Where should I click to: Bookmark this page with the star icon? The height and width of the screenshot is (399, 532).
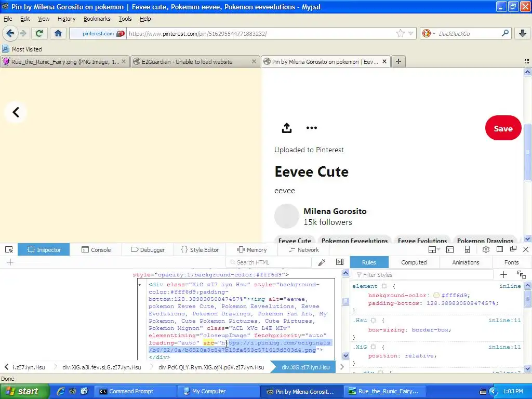(401, 33)
